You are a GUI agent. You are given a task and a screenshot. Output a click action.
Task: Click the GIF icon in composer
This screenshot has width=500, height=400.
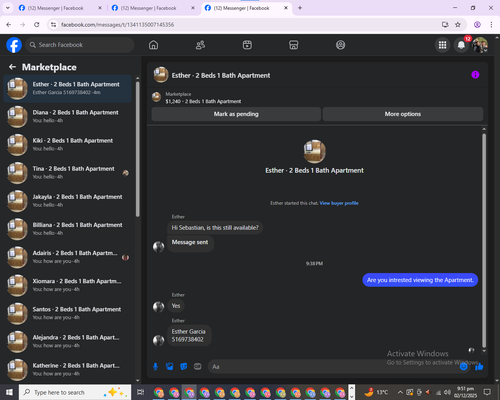(x=198, y=367)
